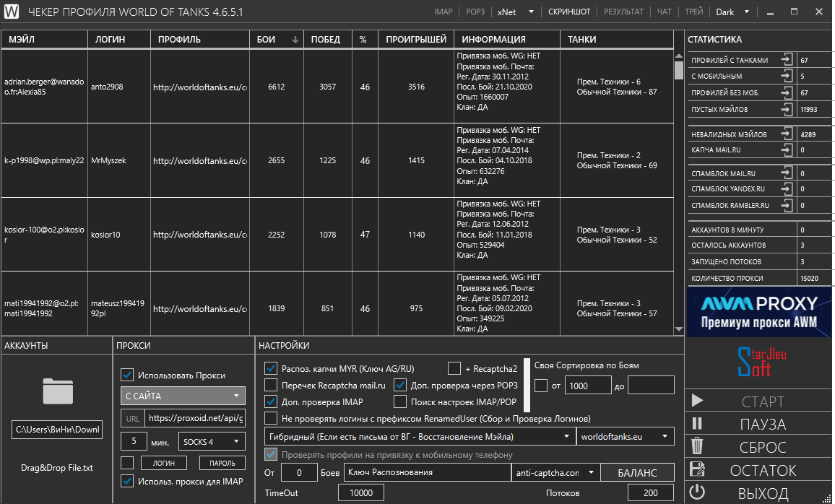
Task: Click export icon next to Пустых мэйлов
Action: coord(787,109)
